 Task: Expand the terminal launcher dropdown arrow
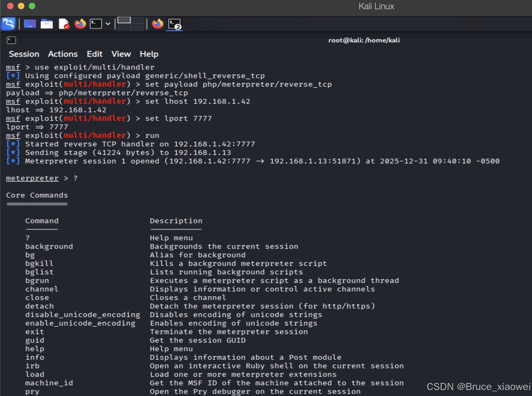pos(108,24)
